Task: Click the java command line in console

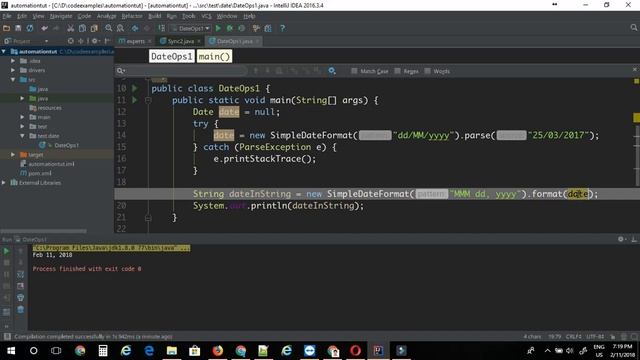Action: [111, 248]
